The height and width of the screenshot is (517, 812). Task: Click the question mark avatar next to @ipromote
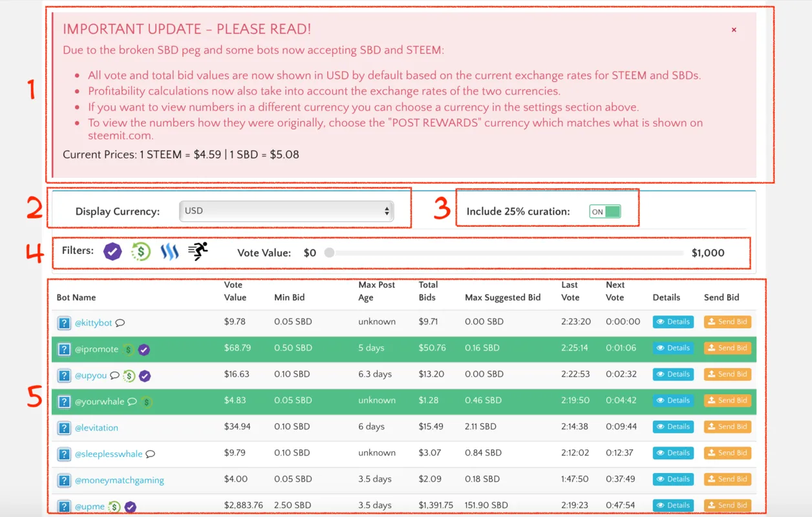click(64, 350)
